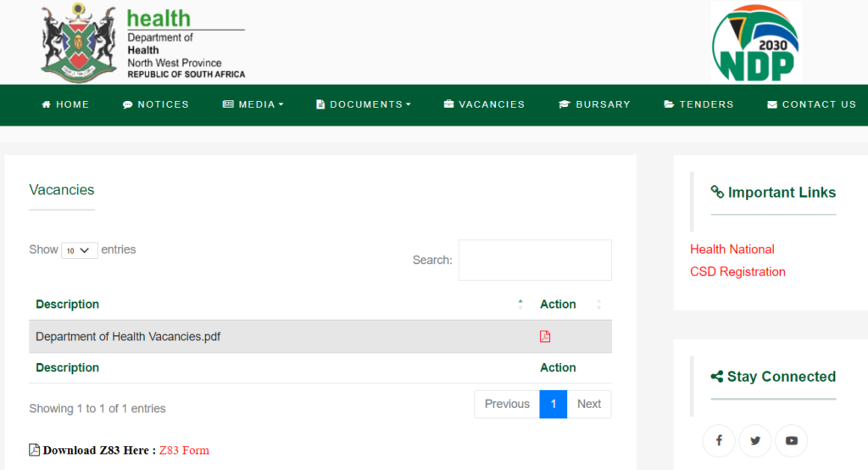This screenshot has height=470, width=868.
Task: Click the Next pagination button
Action: point(589,404)
